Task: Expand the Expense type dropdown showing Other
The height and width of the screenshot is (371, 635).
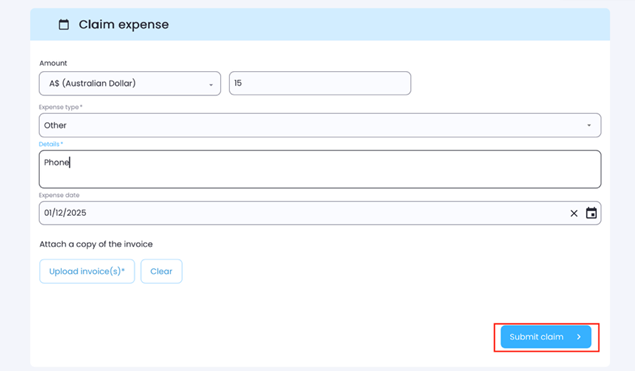Action: [320, 125]
